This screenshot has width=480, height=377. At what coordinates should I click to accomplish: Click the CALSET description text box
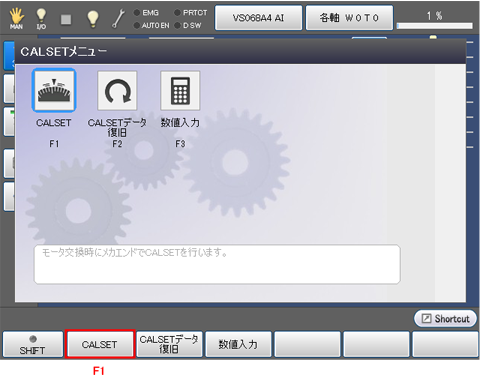point(217,264)
